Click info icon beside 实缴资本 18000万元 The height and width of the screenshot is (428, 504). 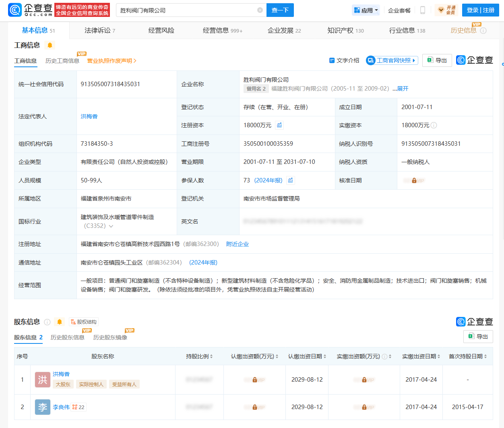(x=434, y=125)
